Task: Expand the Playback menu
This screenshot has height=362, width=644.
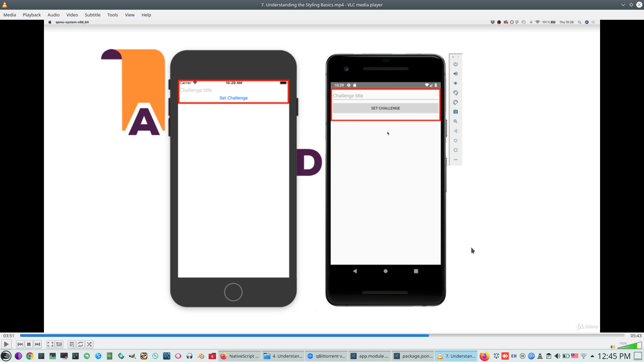Action: pyautogui.click(x=32, y=15)
